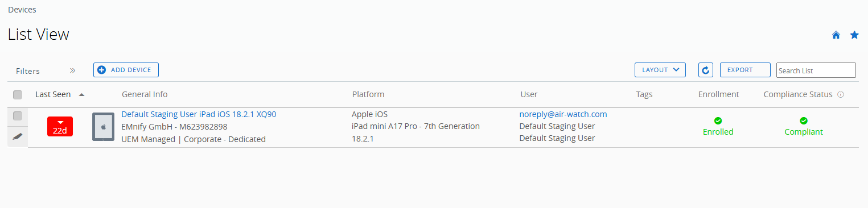Open Default Staging User iPad device link
This screenshot has width=868, height=208.
click(x=199, y=114)
